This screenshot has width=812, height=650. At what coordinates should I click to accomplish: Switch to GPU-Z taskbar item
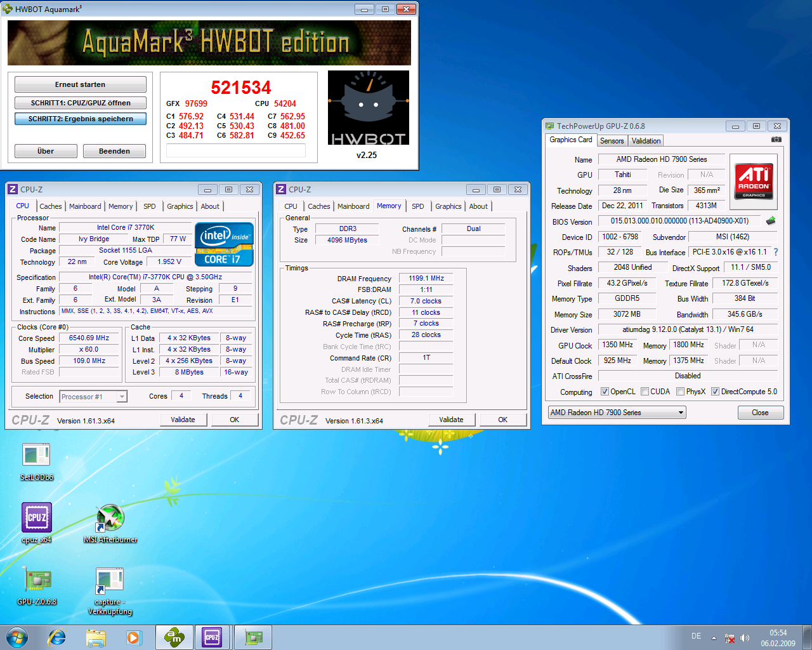254,637
